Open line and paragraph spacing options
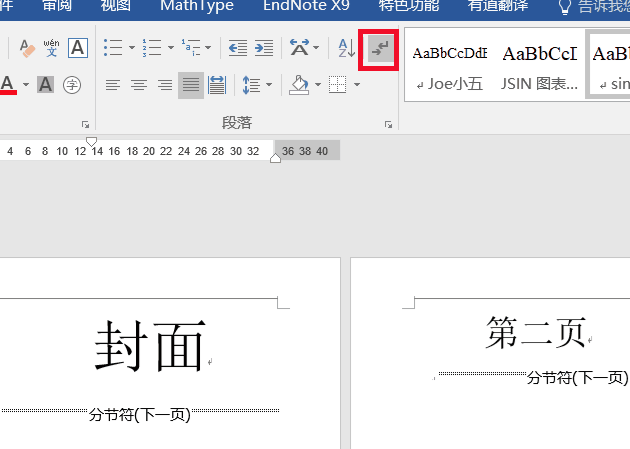Screen dimensions: 630x449 [252, 85]
